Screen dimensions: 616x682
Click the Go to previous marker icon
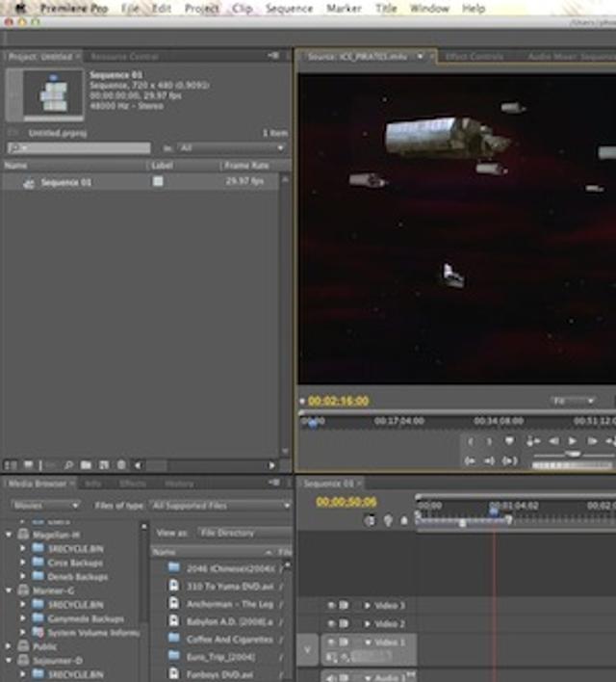pos(533,441)
